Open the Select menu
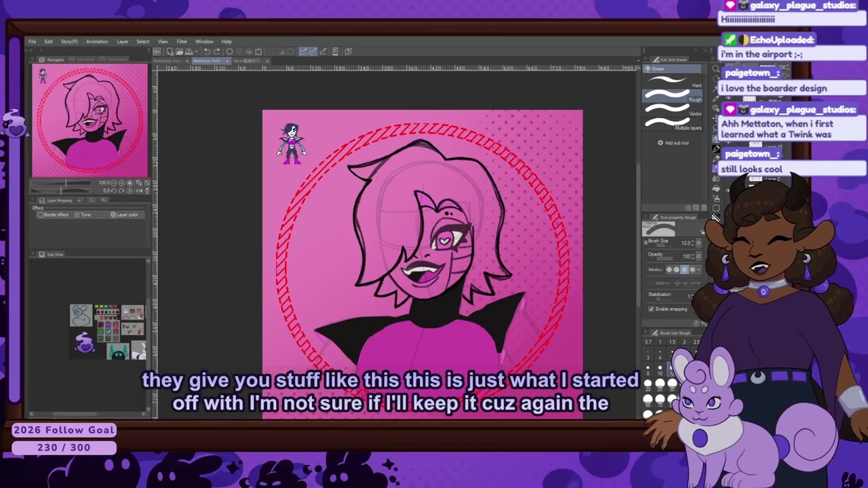868x488 pixels. coord(143,41)
